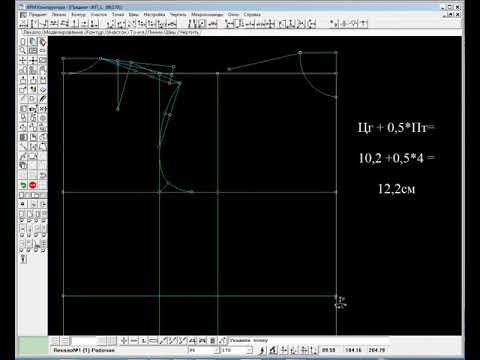The image size is (480, 360).
Task: Open the Справка menu
Action: coord(252,15)
